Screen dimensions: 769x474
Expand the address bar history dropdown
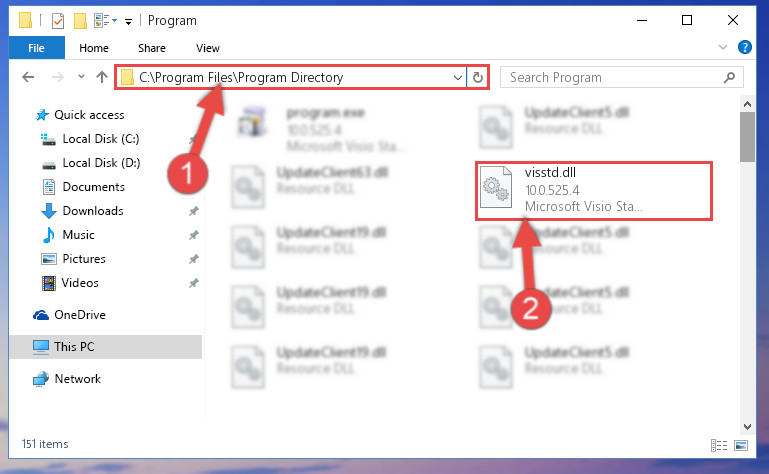[457, 78]
